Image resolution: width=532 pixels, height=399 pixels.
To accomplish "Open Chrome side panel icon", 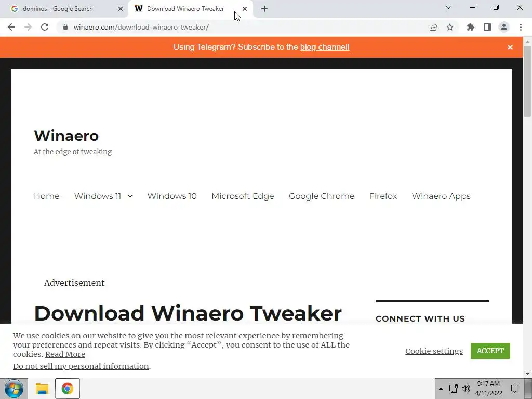I will tap(487, 27).
